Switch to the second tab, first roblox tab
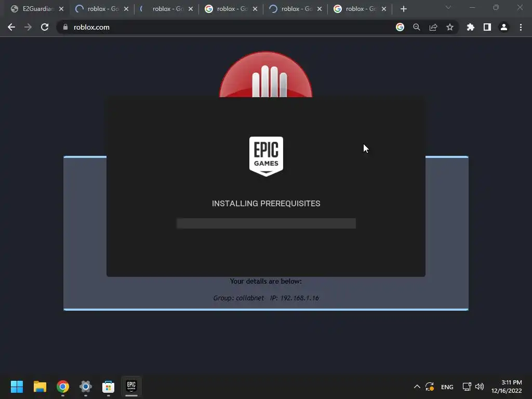The width and height of the screenshot is (532, 399). [102, 9]
